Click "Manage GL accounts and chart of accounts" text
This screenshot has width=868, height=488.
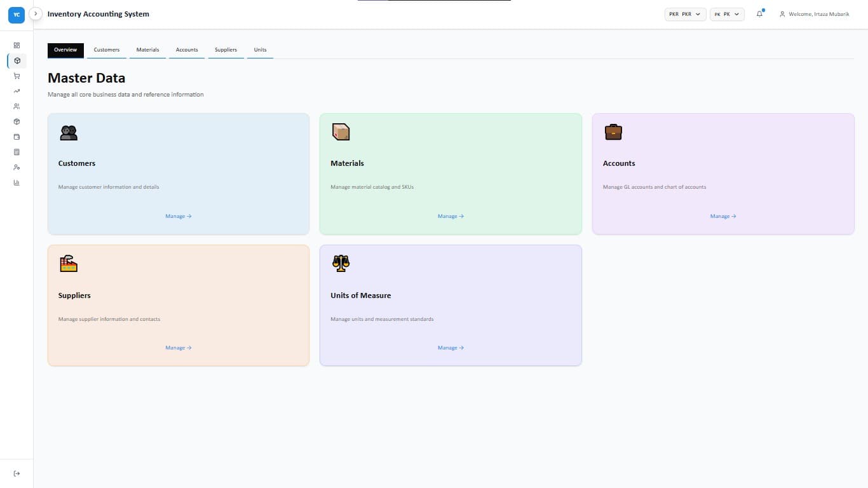[654, 187]
